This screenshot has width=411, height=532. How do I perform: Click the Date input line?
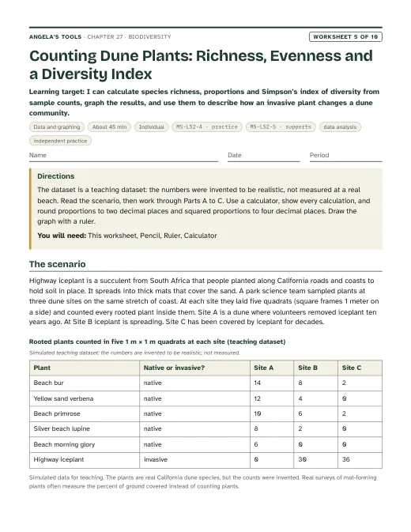[264, 156]
